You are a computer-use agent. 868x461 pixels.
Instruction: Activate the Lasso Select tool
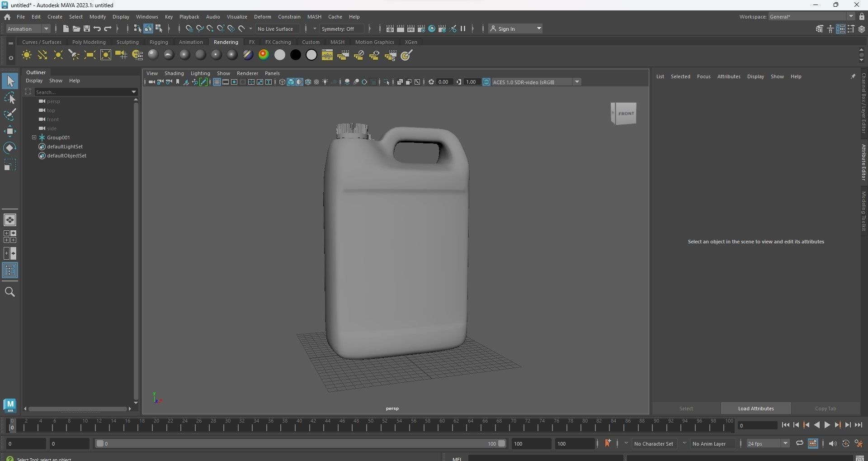10,98
